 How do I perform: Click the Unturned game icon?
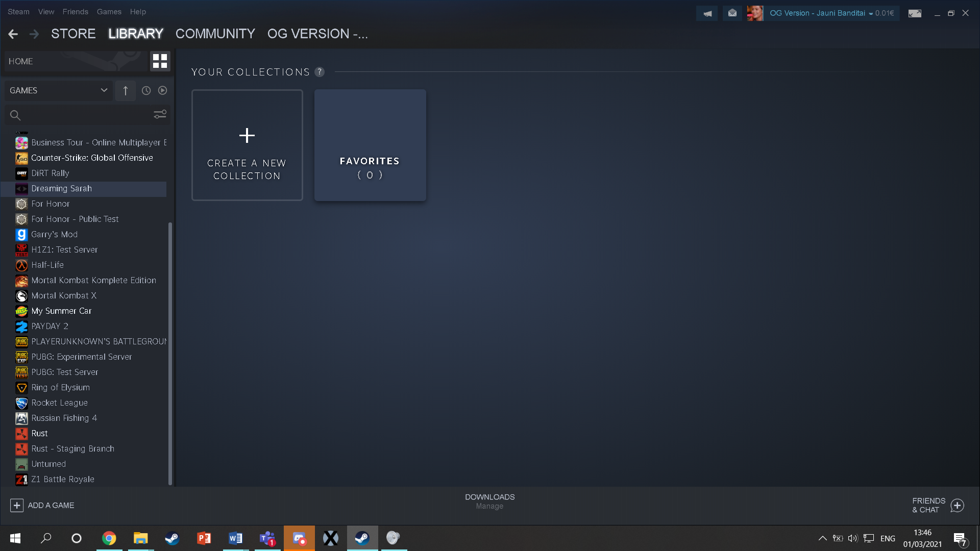pyautogui.click(x=21, y=464)
